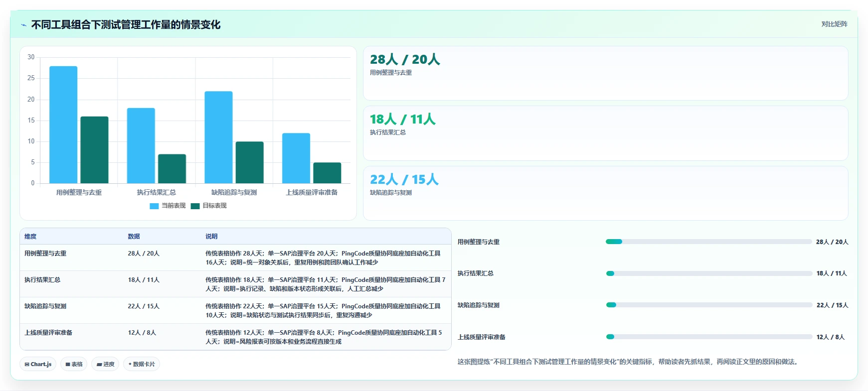The width and height of the screenshot is (868, 391).
Task: Click the 缺陷追踪与复测 table row label
Action: click(45, 306)
